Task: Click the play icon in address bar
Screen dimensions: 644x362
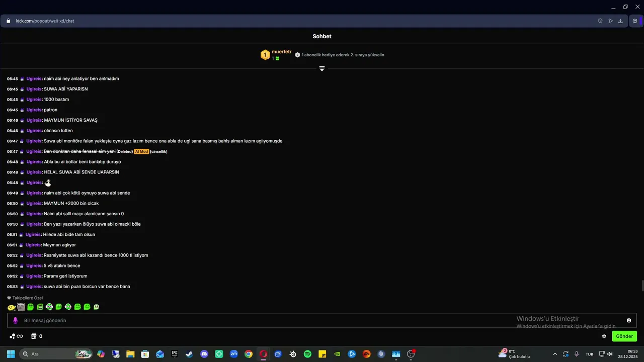Action: 610,21
